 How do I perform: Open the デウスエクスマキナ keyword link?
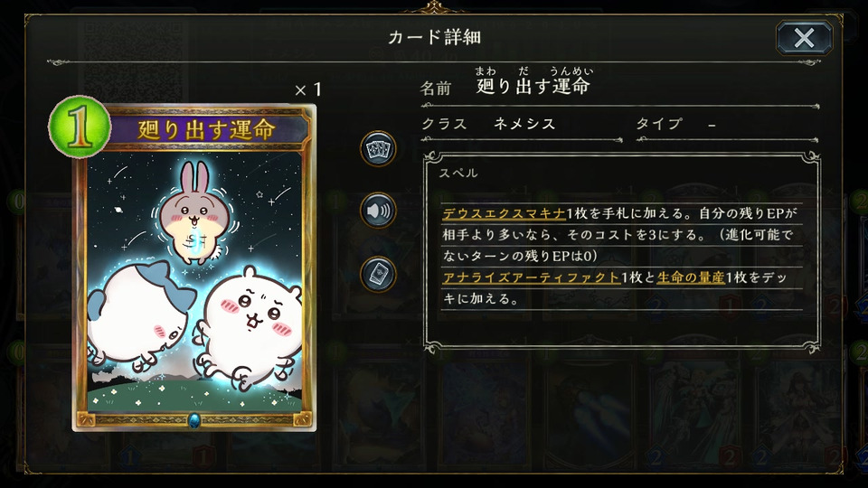[504, 213]
